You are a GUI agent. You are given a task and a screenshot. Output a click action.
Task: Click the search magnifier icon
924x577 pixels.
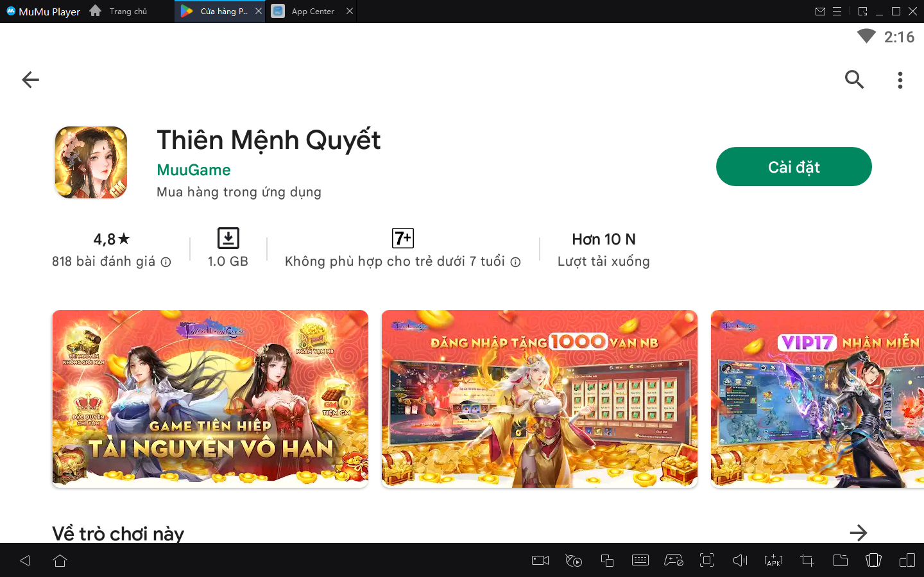click(854, 80)
